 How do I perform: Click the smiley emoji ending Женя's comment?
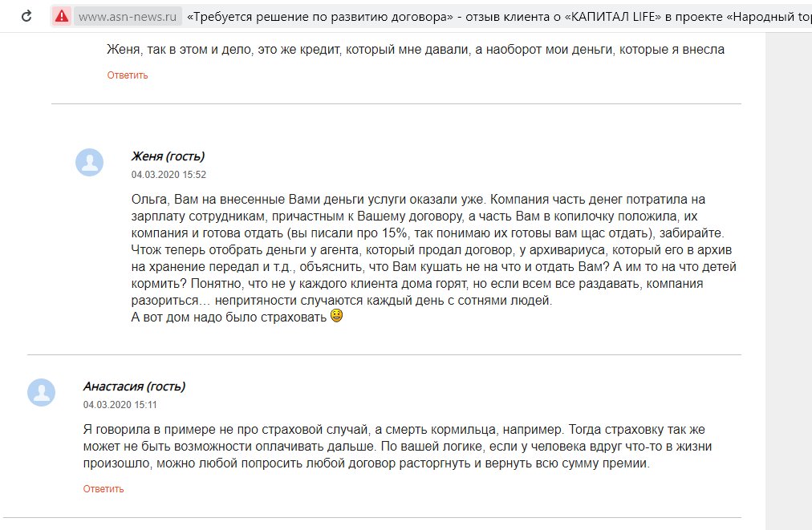336,317
